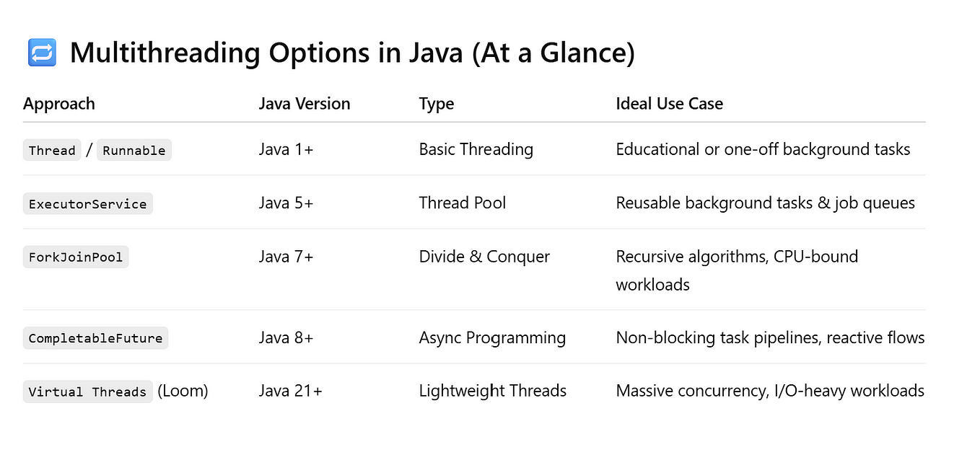Click the ExecutorService code tag
The image size is (980, 460).
coord(88,203)
